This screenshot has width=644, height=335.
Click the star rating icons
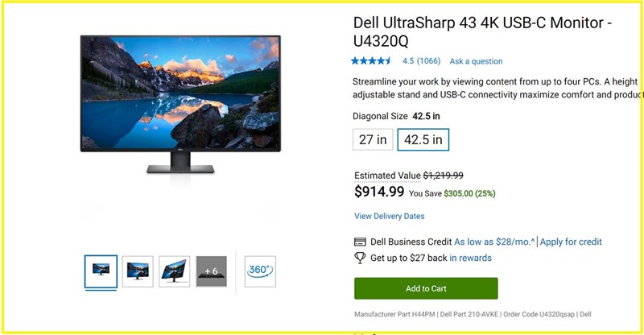tap(372, 61)
